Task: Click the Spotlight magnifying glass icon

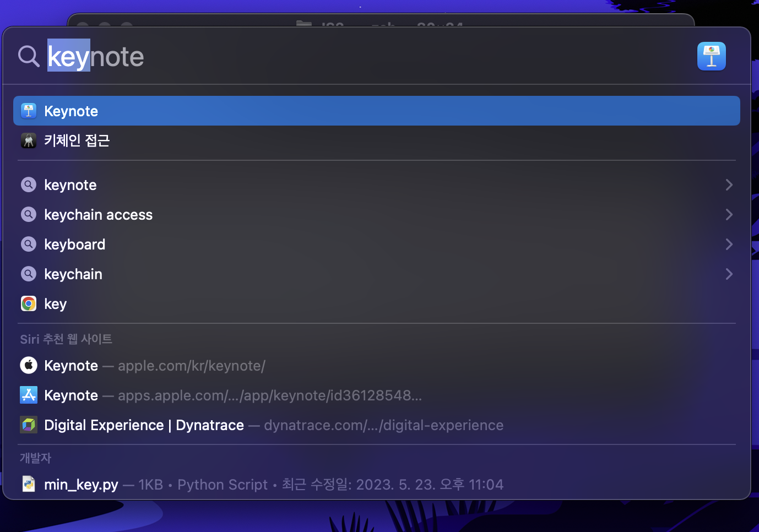Action: [x=29, y=56]
